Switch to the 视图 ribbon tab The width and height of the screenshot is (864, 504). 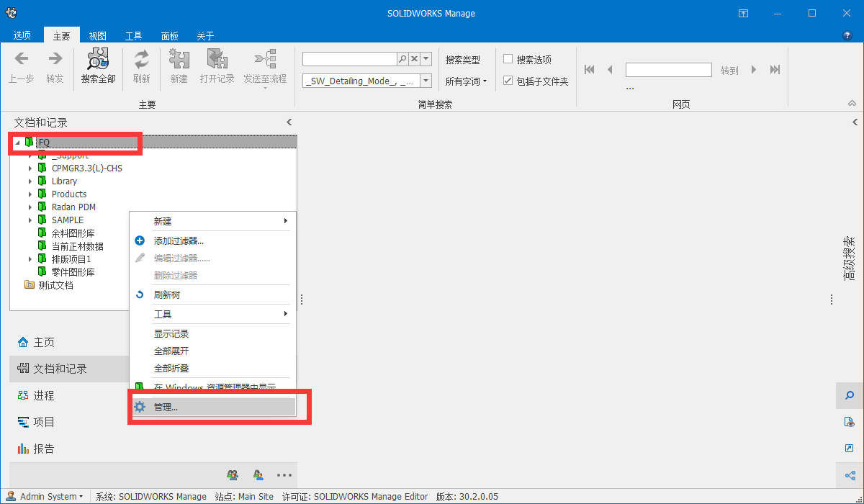pos(98,35)
